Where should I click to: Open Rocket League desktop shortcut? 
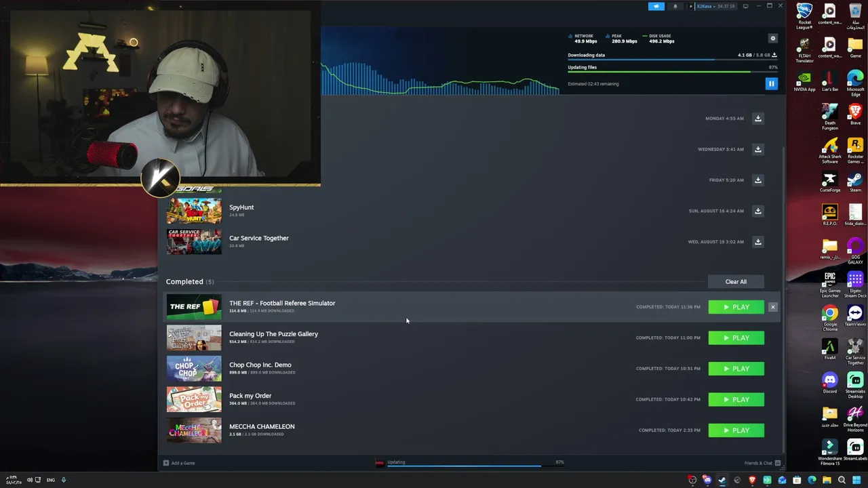[804, 16]
